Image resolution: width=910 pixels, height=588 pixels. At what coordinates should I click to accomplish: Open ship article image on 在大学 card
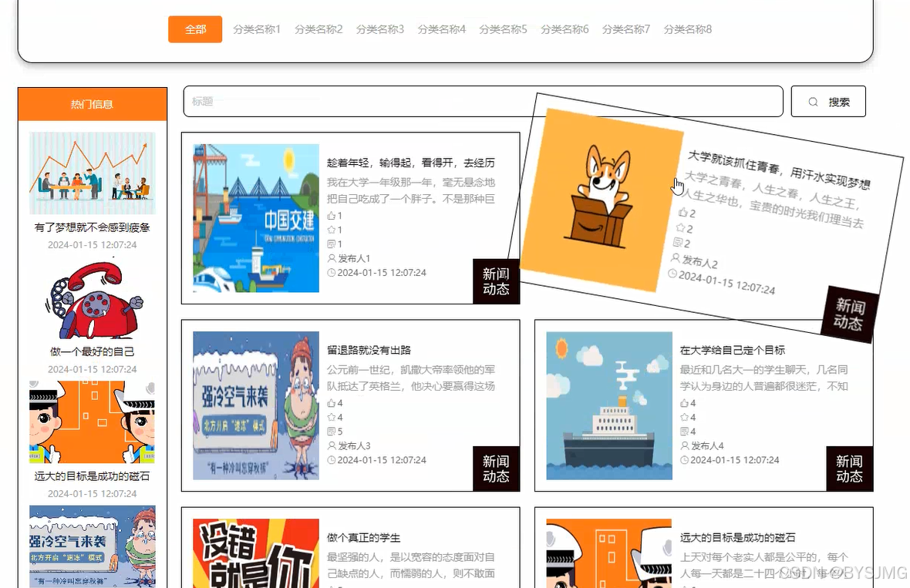click(609, 405)
